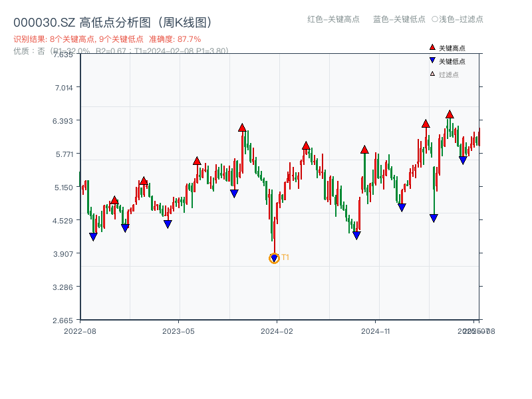Click the 浅色-过滤点 legend text
Viewport: 532px width, 399px height.
coord(461,19)
